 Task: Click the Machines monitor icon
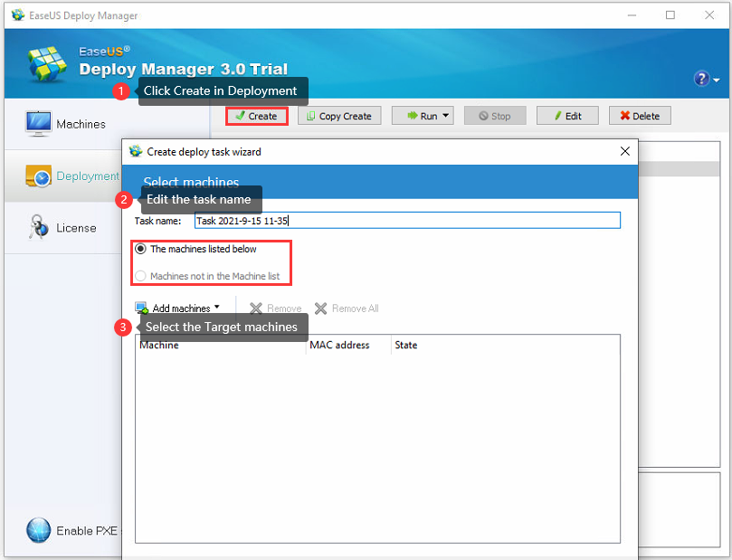click(38, 124)
